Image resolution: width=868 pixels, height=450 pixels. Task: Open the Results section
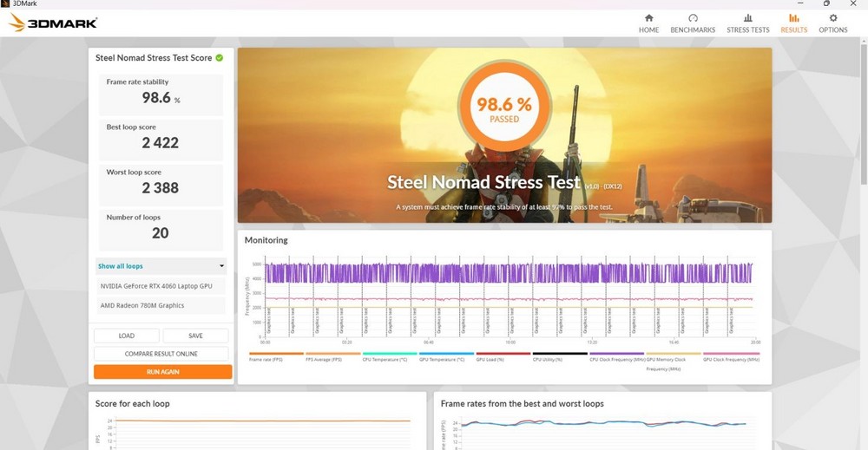(x=793, y=23)
